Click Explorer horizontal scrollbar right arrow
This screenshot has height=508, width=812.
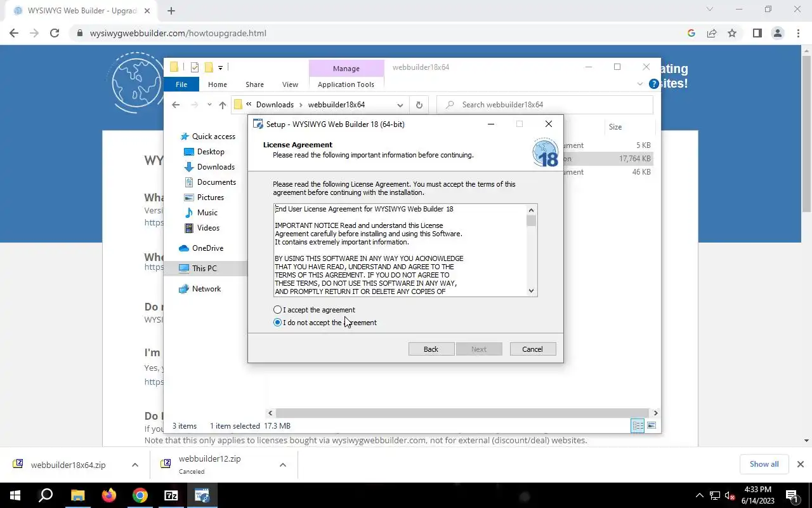(655, 413)
